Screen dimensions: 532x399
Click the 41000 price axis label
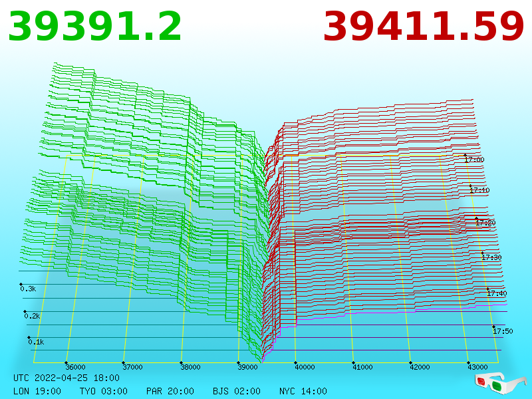click(362, 367)
